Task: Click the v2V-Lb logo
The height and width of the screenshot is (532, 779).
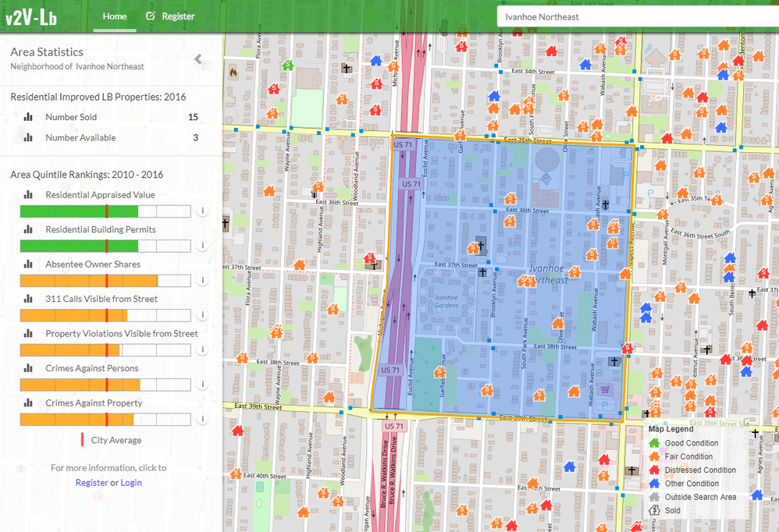Action: (31, 17)
